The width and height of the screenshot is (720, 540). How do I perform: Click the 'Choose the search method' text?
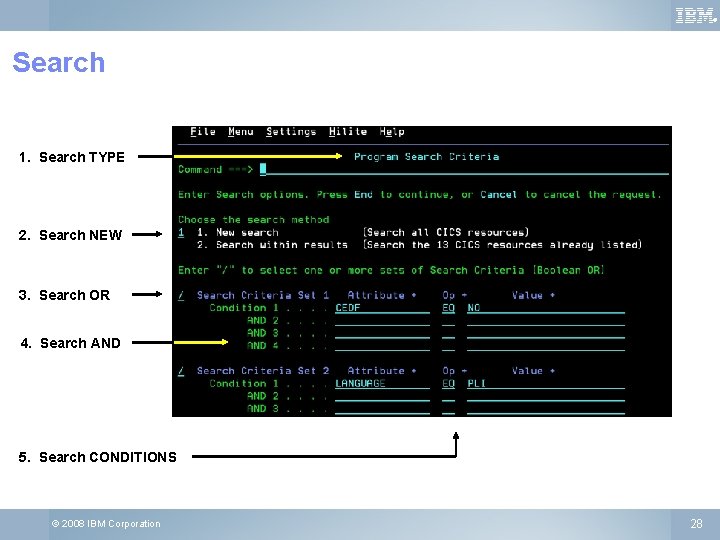pyautogui.click(x=253, y=220)
